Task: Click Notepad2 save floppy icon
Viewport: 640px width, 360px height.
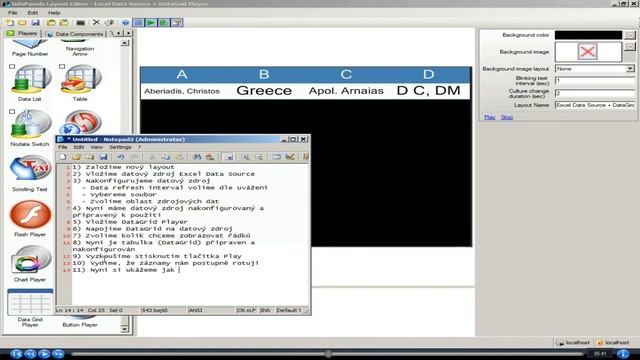Action: pos(103,157)
